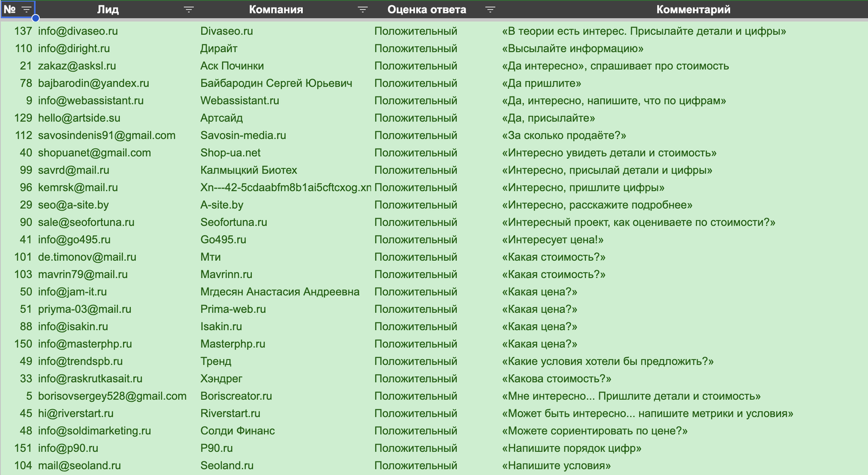Click the blue selection handle below the № header

(x=35, y=18)
